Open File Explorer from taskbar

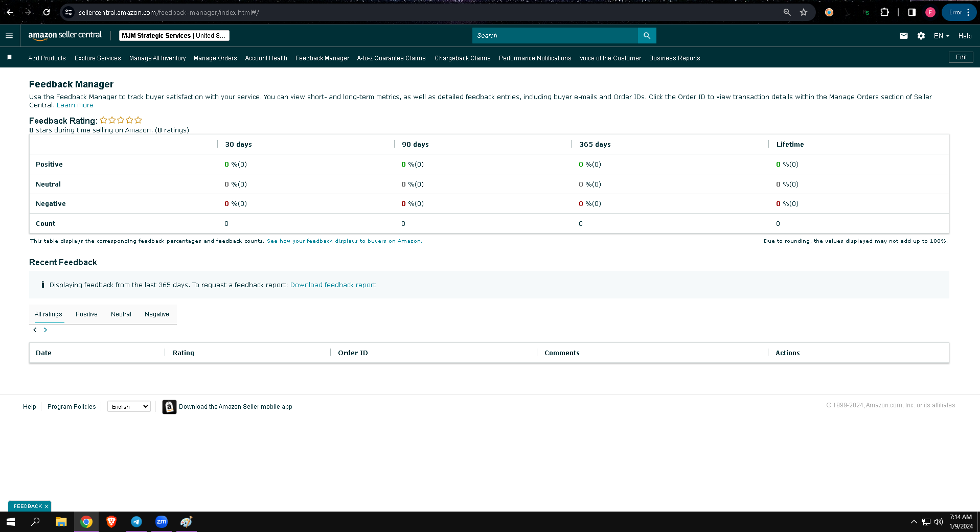(x=61, y=522)
